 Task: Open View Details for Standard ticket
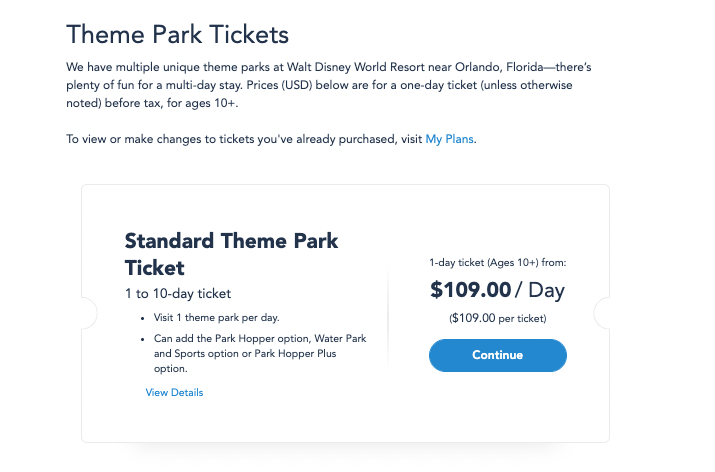coord(174,393)
